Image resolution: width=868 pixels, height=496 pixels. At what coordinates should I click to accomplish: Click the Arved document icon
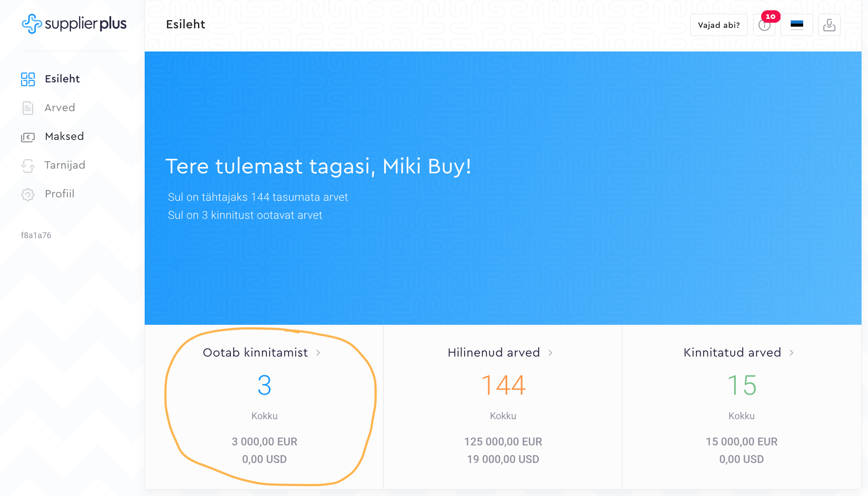pos(28,108)
